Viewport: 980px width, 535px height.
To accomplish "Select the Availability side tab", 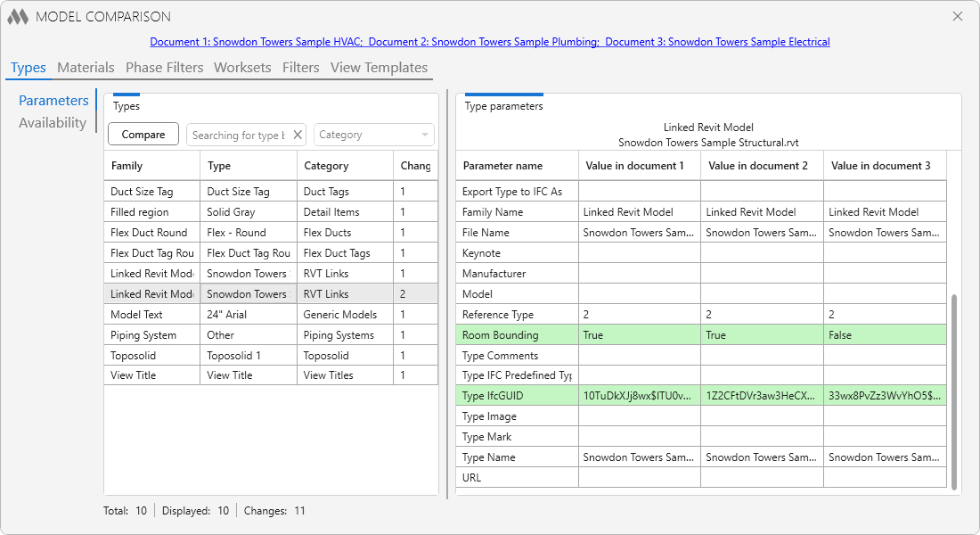I will [53, 123].
